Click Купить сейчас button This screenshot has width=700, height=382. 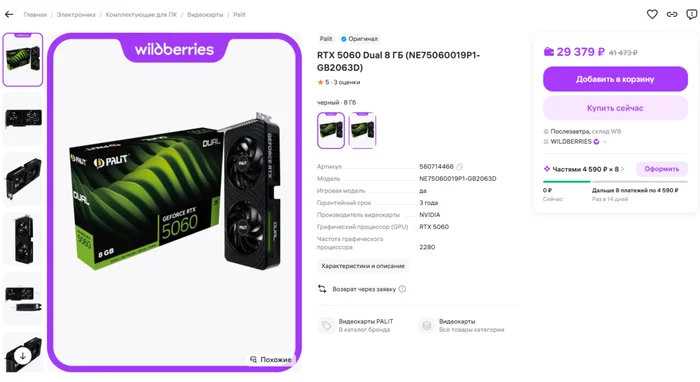pyautogui.click(x=615, y=108)
